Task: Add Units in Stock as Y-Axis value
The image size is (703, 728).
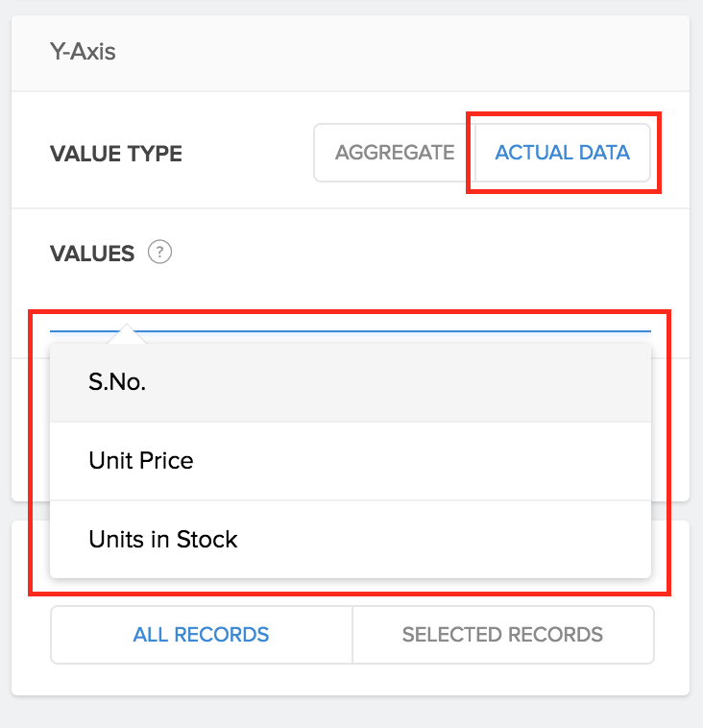Action: (163, 540)
